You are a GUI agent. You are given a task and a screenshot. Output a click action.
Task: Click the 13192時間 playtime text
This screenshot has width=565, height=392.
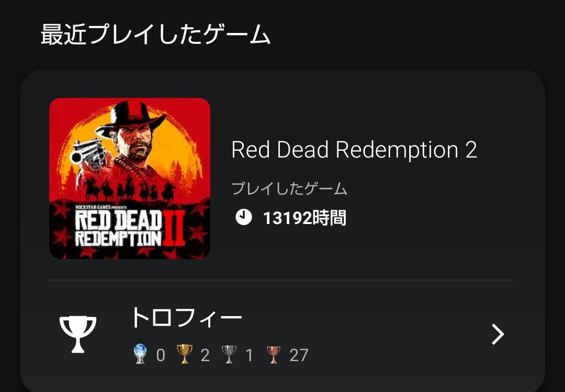305,218
